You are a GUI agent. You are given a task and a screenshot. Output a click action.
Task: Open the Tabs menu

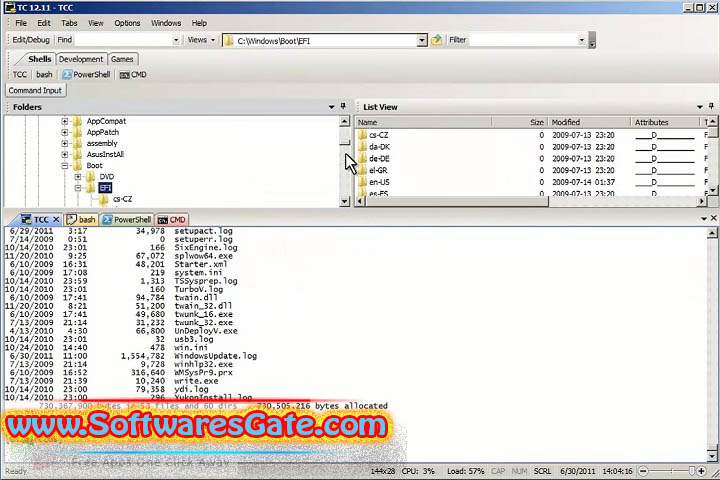[x=69, y=23]
